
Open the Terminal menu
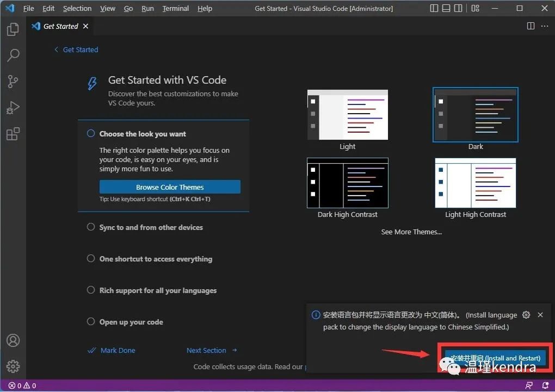176,8
